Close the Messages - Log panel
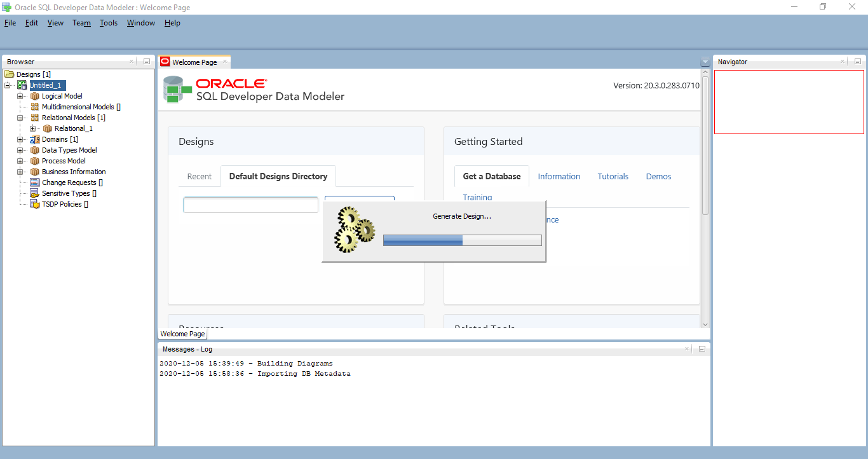The image size is (868, 459). [x=687, y=349]
